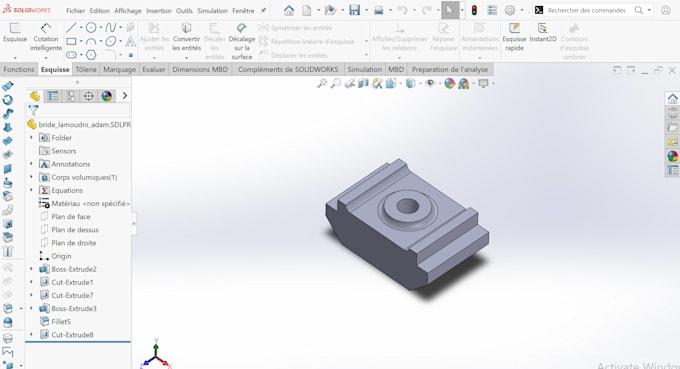The width and height of the screenshot is (680, 369).
Task: Open the FeatureManager design tree tab
Action: tap(35, 96)
